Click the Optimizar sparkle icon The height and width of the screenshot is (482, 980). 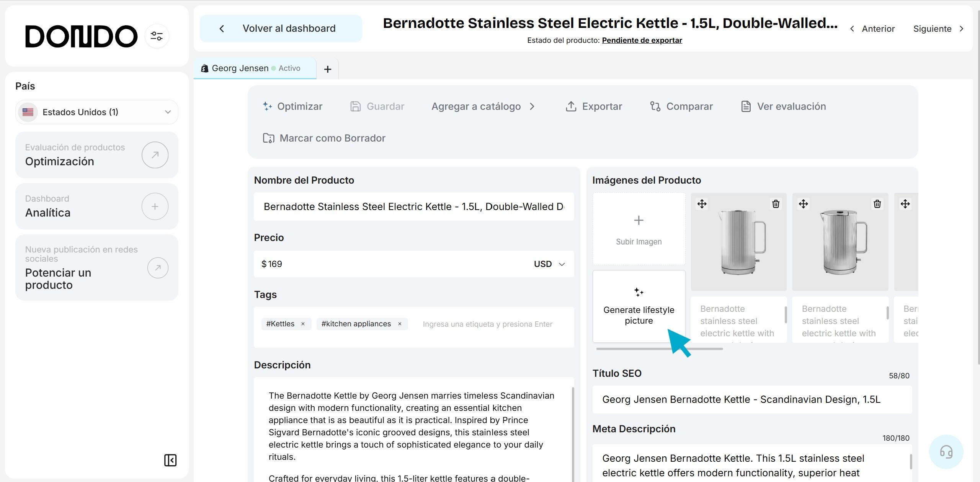pyautogui.click(x=267, y=106)
